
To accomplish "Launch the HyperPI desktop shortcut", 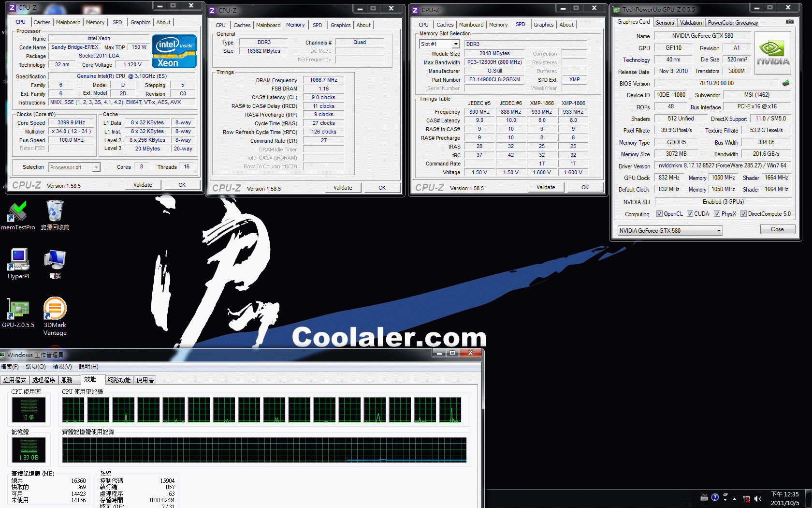I will coord(18,264).
